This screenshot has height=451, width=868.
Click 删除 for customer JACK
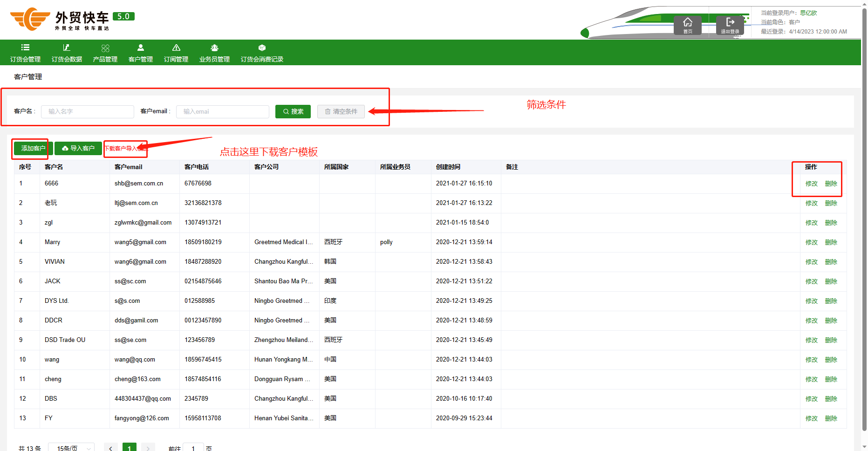click(831, 281)
